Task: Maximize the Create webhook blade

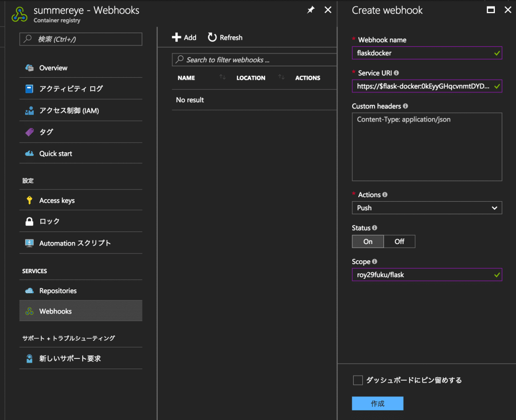Action: pyautogui.click(x=491, y=10)
